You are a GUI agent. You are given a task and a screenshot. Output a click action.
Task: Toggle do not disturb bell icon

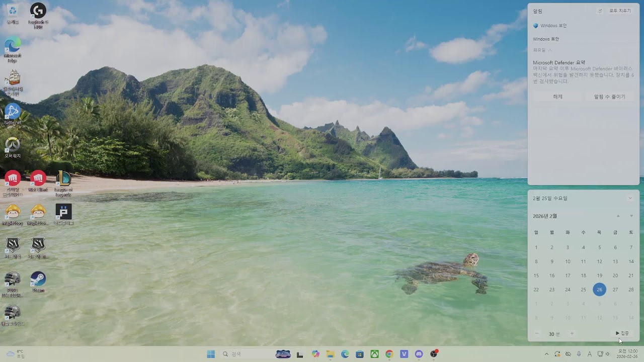[x=600, y=11]
